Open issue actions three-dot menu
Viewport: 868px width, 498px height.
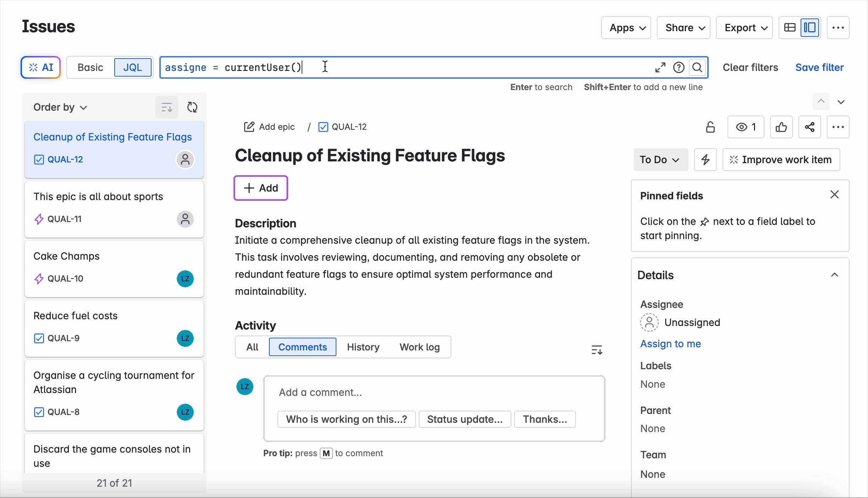tap(838, 127)
